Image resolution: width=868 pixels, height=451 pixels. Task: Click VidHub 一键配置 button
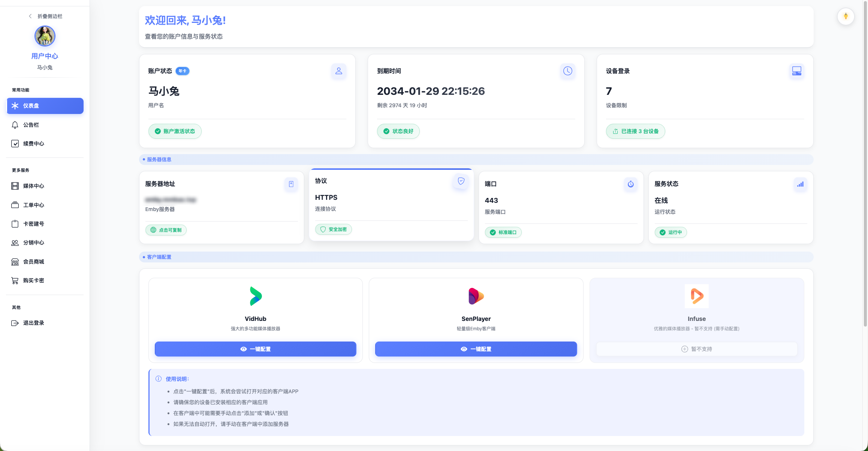(255, 349)
